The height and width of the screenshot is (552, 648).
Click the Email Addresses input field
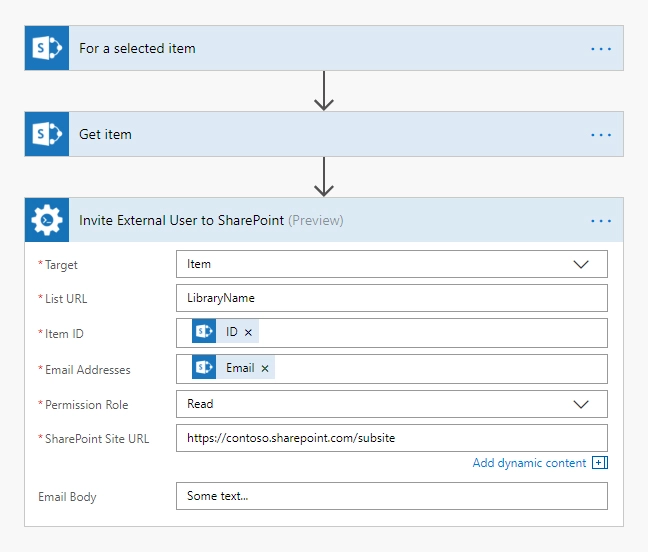392,369
